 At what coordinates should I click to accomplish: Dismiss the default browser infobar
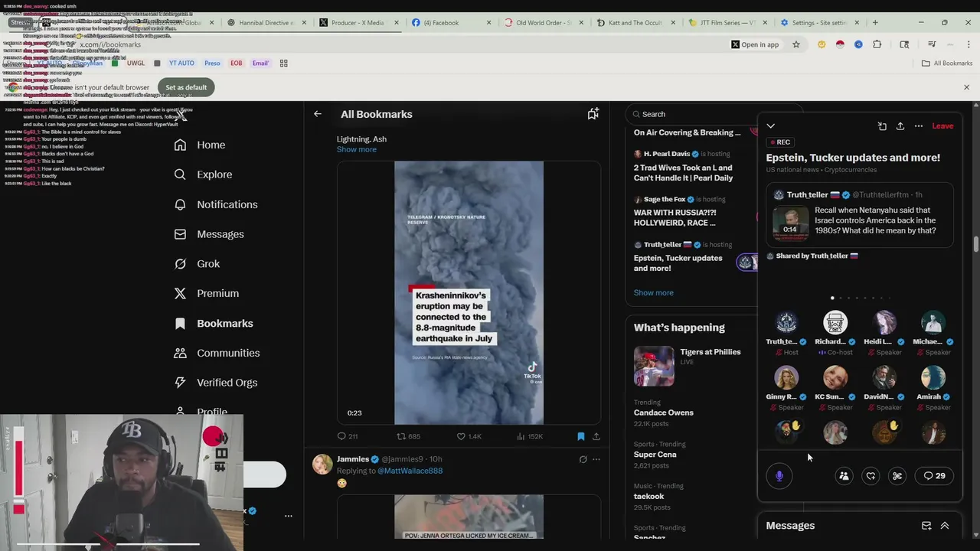[x=966, y=87]
